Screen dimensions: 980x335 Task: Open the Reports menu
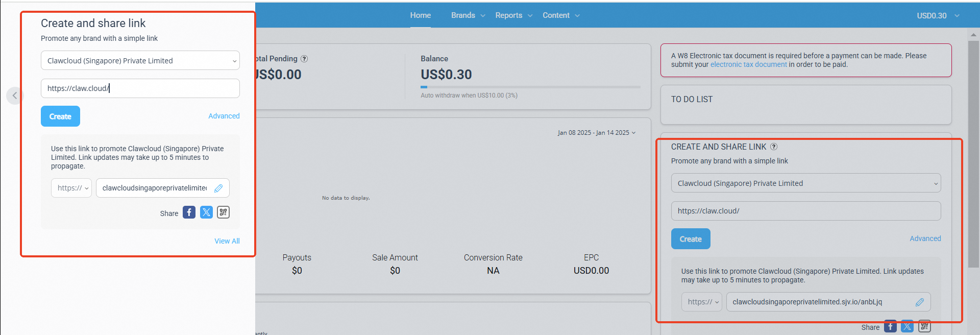pyautogui.click(x=513, y=15)
